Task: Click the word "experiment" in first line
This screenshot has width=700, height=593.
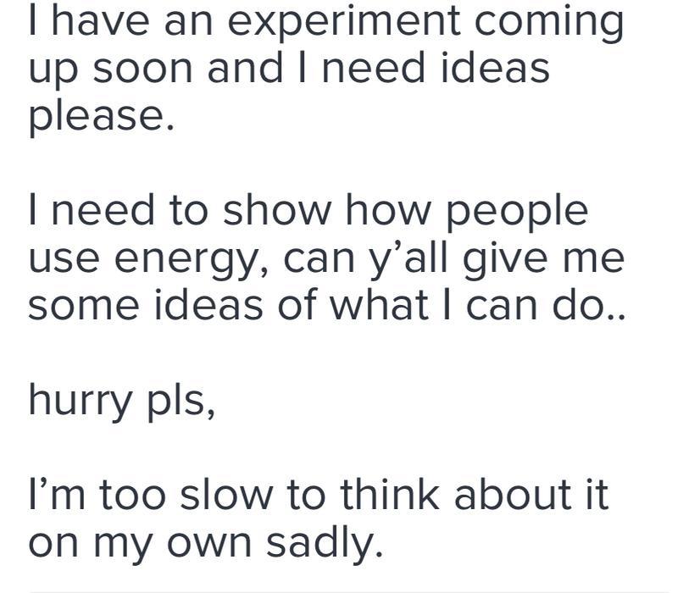Action: coord(344,22)
